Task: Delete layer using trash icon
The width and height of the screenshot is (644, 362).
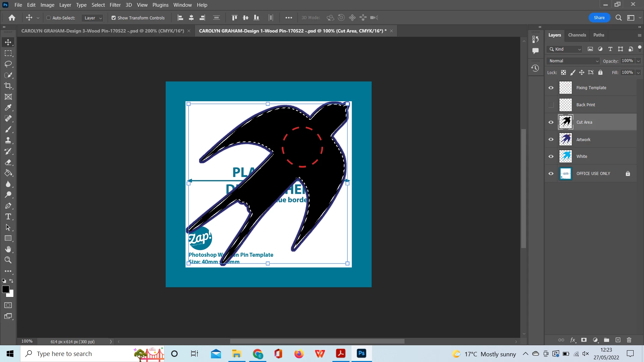Action: pyautogui.click(x=629, y=340)
